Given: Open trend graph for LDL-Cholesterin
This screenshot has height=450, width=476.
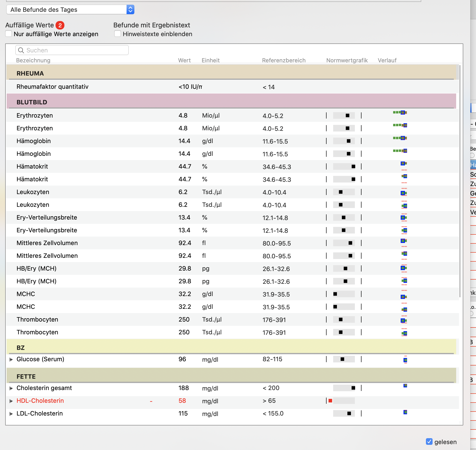Looking at the screenshot, I should [x=405, y=412].
